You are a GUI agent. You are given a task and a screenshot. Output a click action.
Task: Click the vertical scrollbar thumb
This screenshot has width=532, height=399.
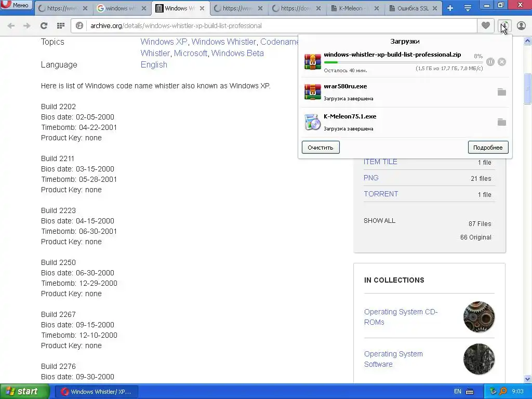528,88
